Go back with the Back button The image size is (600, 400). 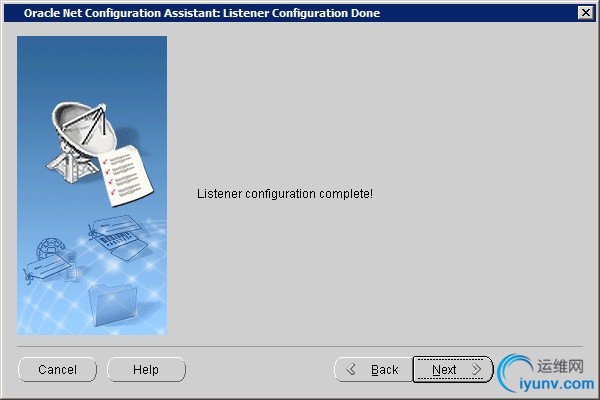(373, 369)
